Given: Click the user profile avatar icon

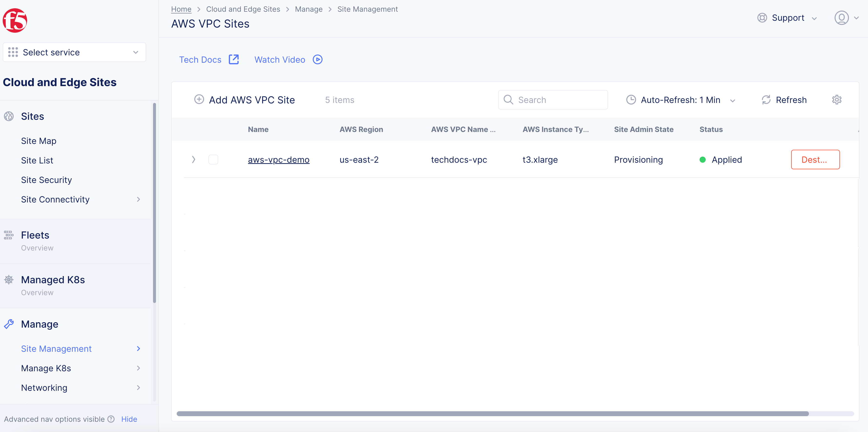Looking at the screenshot, I should click(841, 18).
